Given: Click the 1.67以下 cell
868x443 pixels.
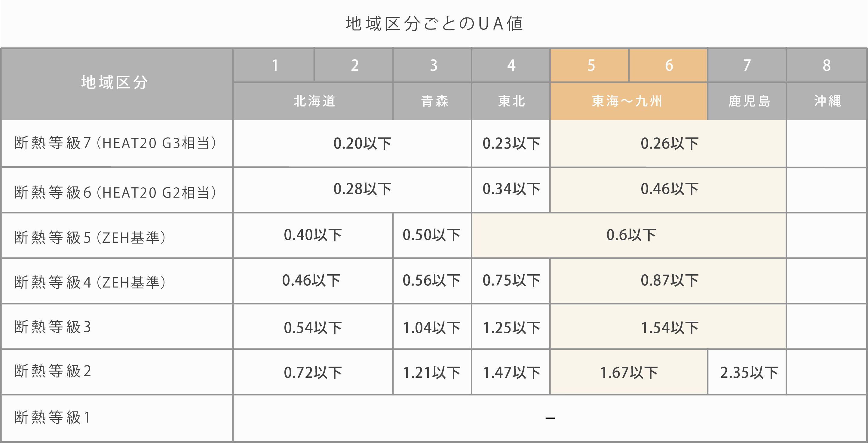Looking at the screenshot, I should point(629,372).
